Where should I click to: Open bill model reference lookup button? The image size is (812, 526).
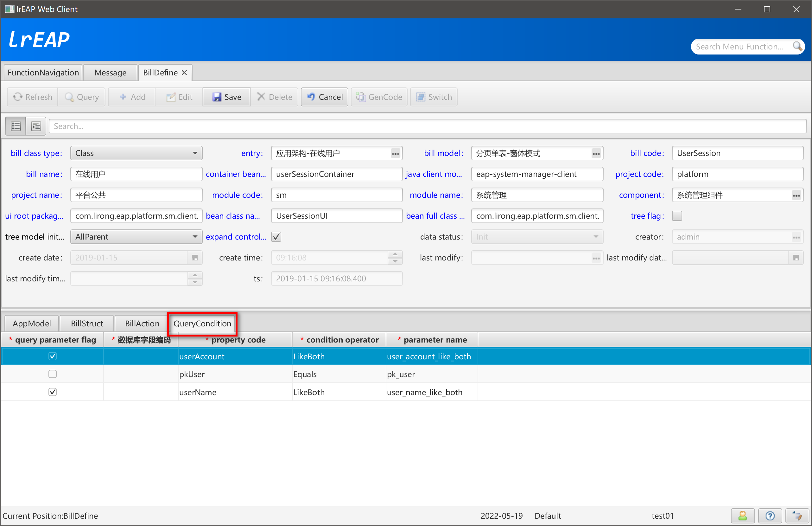596,154
